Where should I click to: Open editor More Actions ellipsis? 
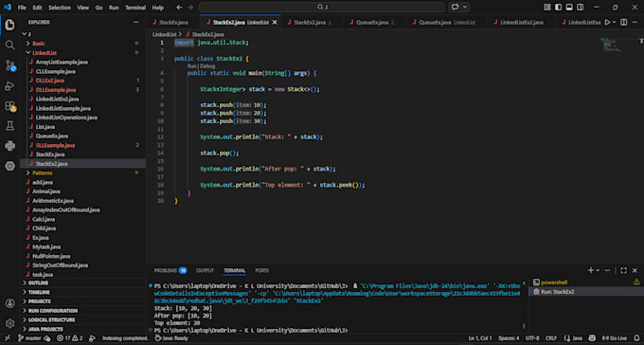point(635,22)
